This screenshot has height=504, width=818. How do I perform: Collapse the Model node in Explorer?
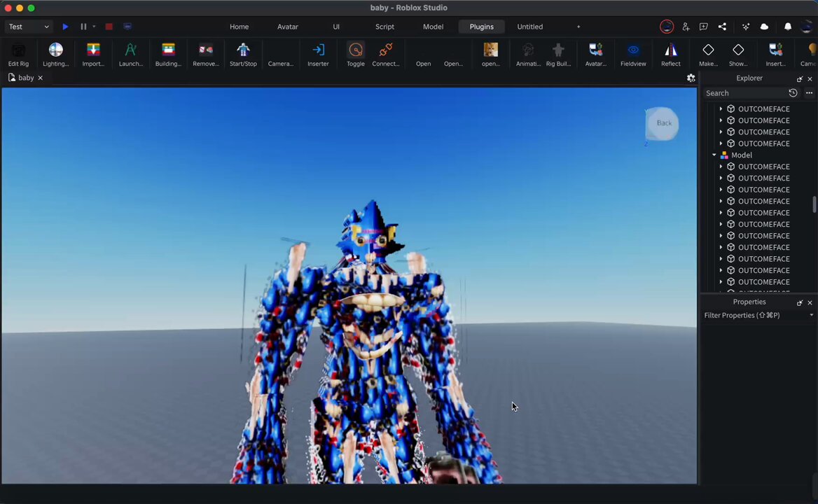[x=714, y=155]
